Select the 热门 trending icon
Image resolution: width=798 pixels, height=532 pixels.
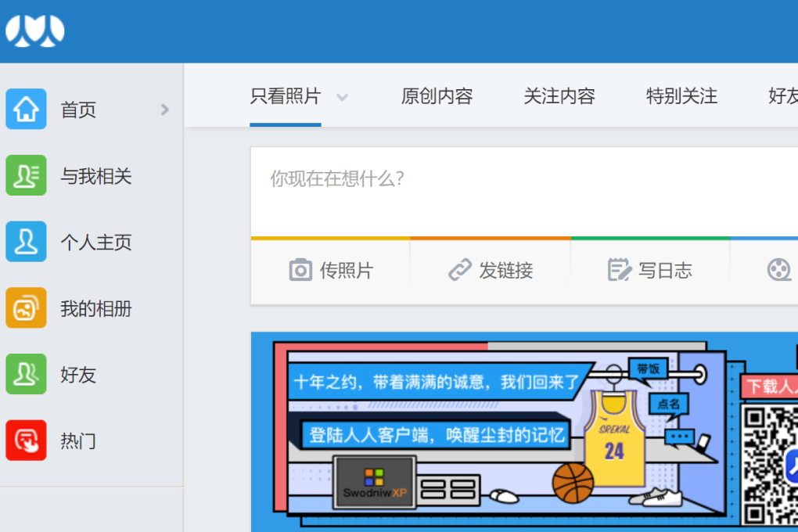click(x=27, y=441)
